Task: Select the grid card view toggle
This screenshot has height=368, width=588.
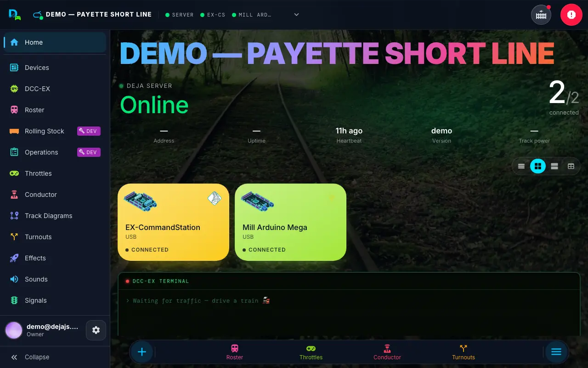Action: [x=538, y=166]
